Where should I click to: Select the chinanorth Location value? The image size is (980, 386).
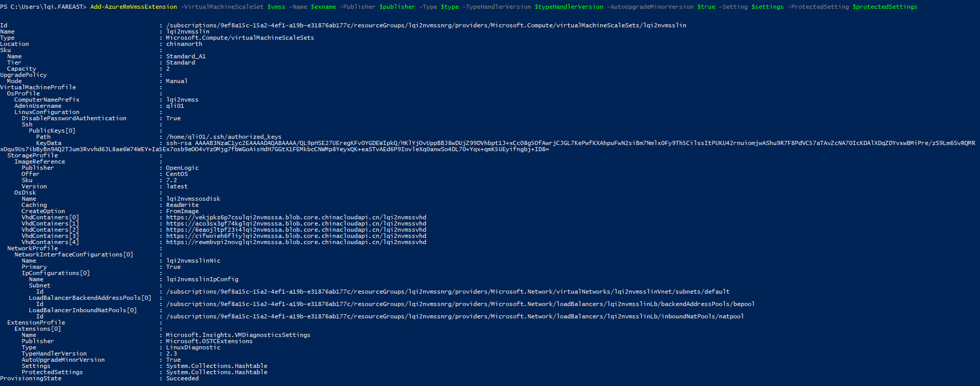coord(184,44)
